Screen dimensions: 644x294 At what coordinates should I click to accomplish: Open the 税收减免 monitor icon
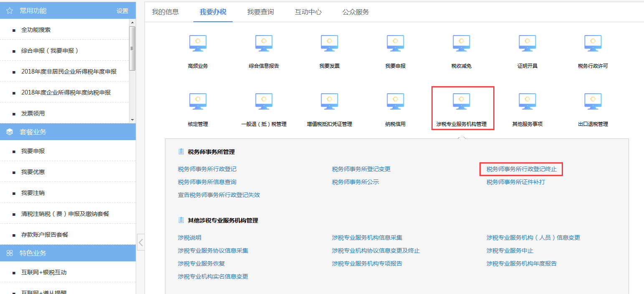[461, 43]
